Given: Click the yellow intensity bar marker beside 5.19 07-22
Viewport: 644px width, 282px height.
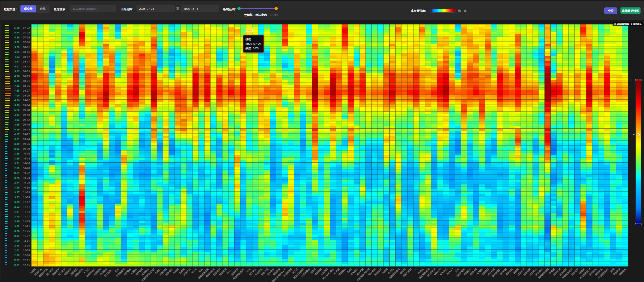Looking at the screenshot, I should (x=7, y=28).
